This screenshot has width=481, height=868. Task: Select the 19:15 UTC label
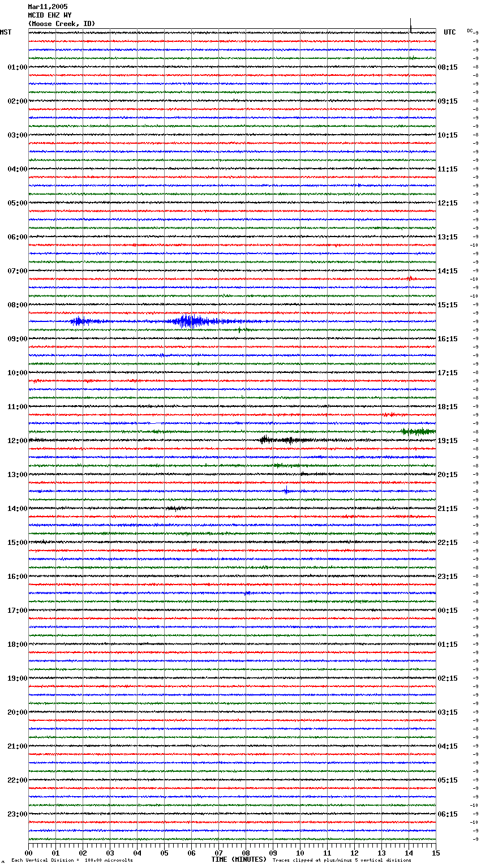pos(448,441)
